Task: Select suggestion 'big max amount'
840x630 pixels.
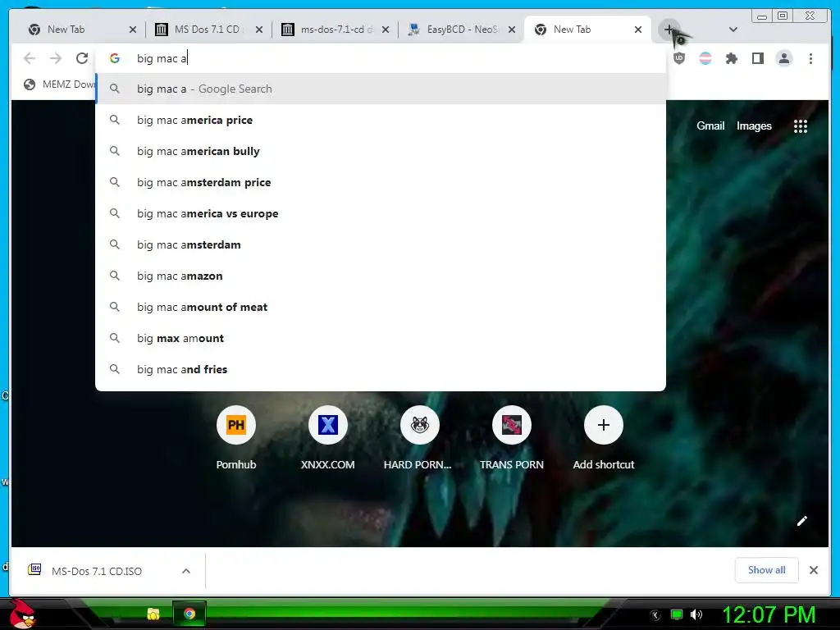Action: [381, 338]
